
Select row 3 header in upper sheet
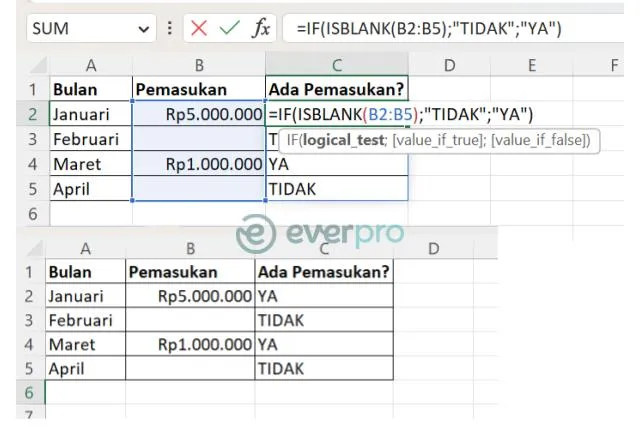point(33,139)
